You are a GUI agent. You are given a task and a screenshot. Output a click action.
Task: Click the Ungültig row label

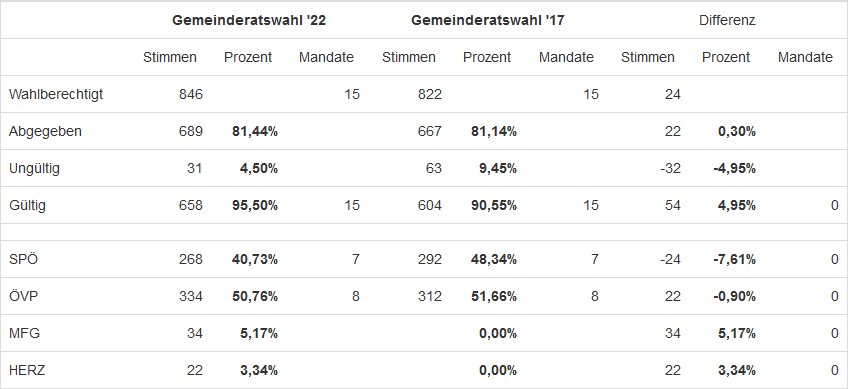click(x=34, y=168)
